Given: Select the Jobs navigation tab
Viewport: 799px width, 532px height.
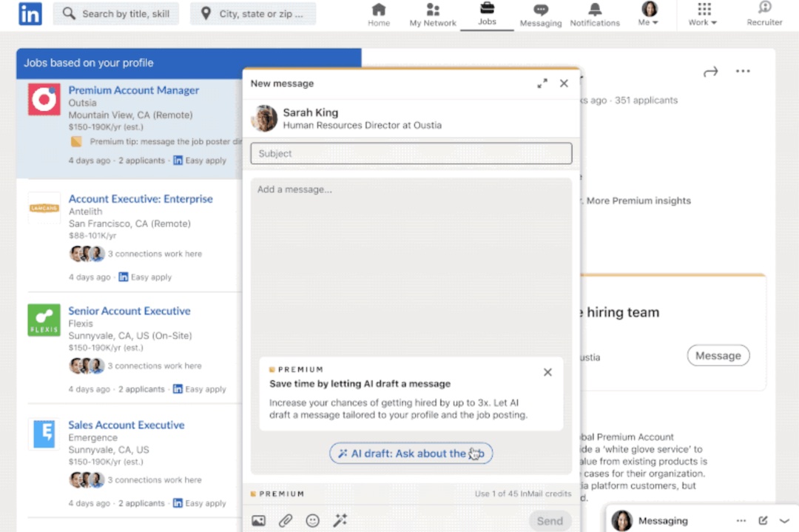Looking at the screenshot, I should (x=487, y=14).
